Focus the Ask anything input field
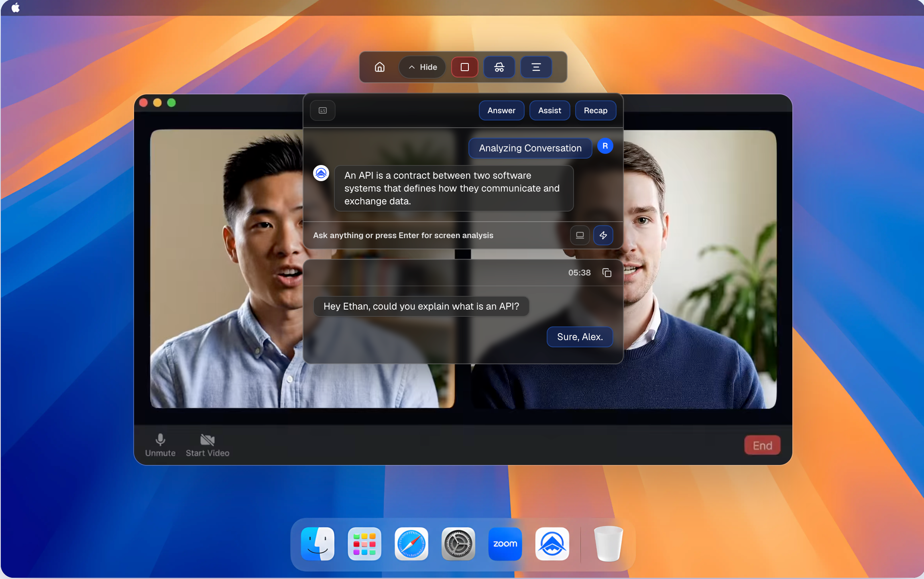 (x=438, y=235)
